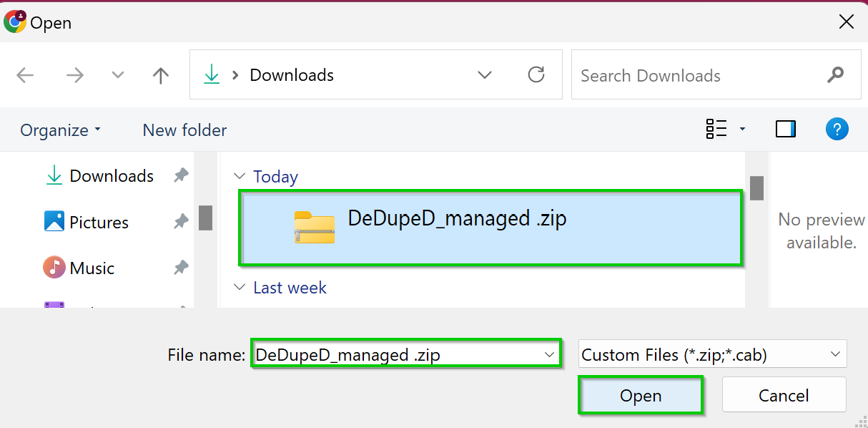Collapse the Last week group
This screenshot has height=428, width=868.
[239, 287]
